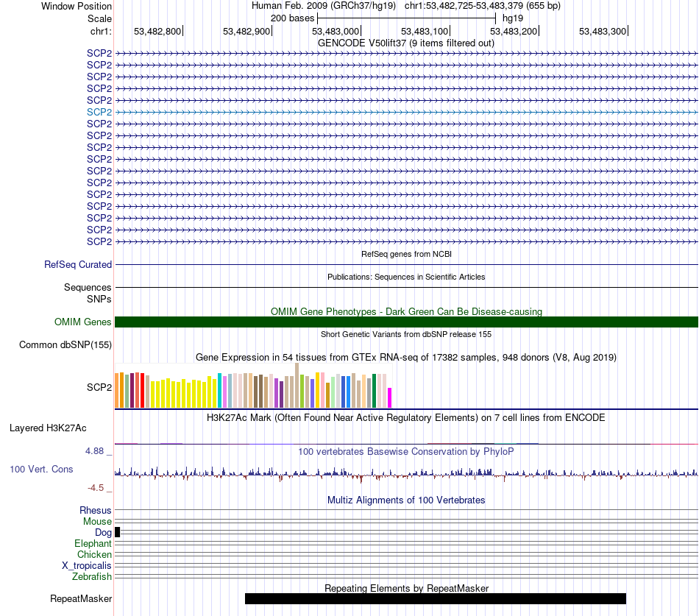
Task: Click the black RepeatMasker repeat element bar
Action: coord(436,598)
